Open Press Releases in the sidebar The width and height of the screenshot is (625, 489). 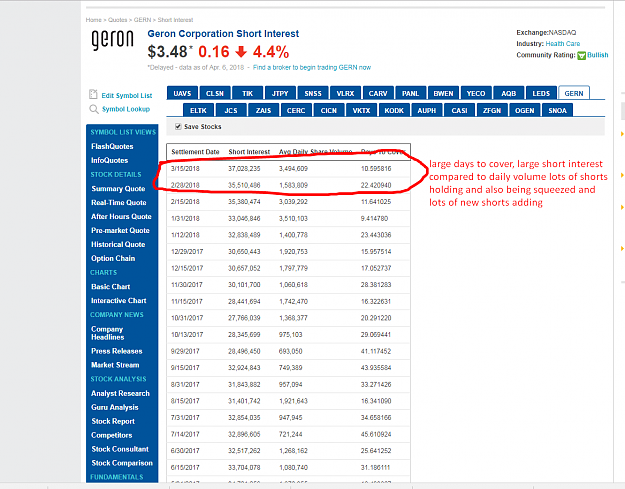[x=117, y=351]
